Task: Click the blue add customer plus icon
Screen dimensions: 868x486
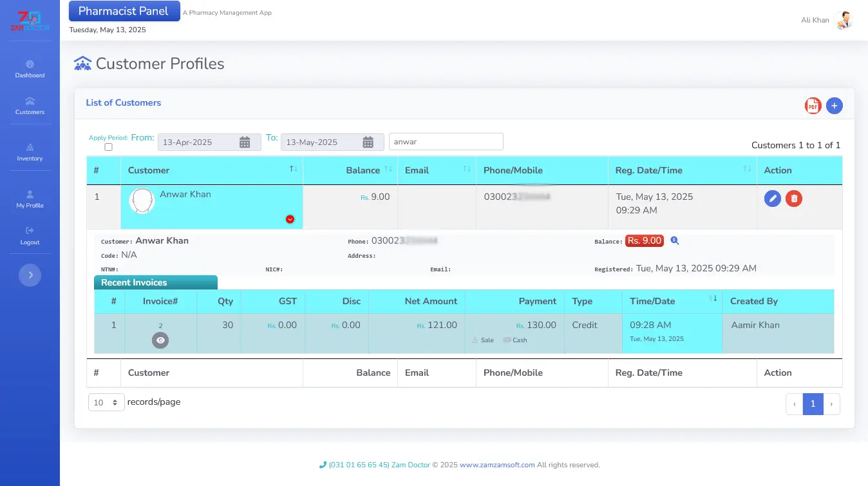Action: coord(835,106)
